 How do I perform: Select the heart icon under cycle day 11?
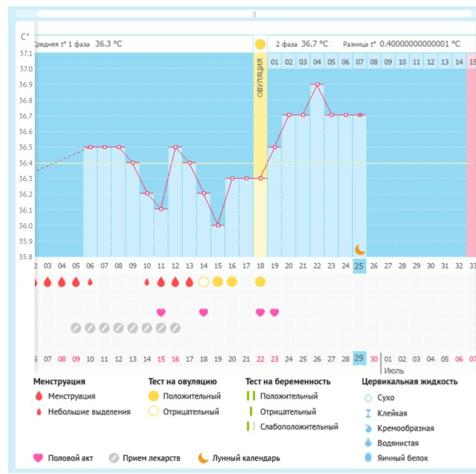(161, 312)
